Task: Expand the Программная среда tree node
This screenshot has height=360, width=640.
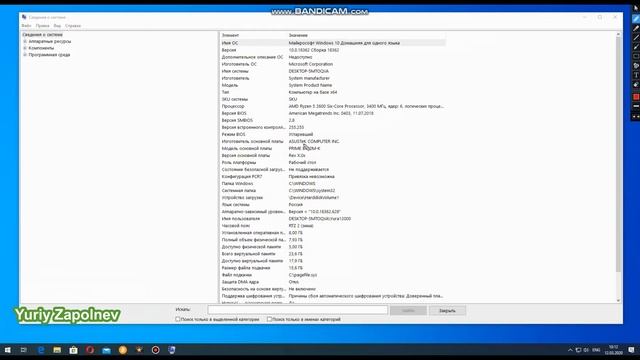Action: pyautogui.click(x=25, y=54)
